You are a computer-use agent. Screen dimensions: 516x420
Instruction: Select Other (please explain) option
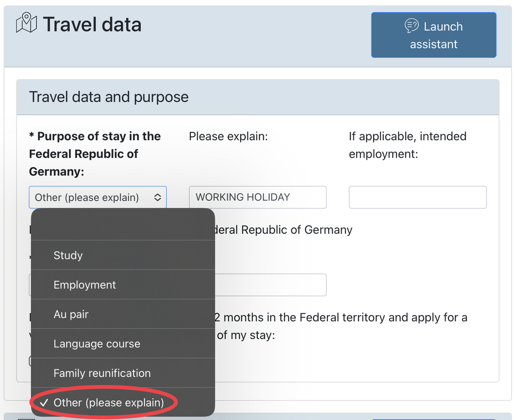[109, 403]
